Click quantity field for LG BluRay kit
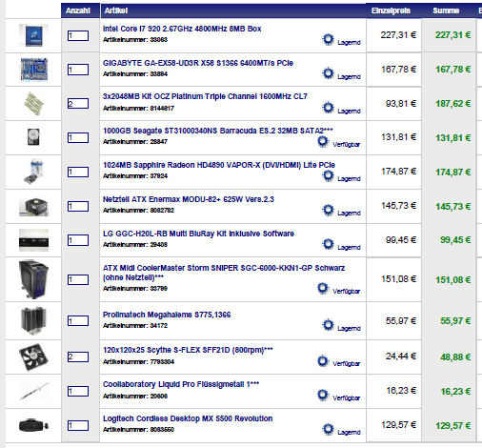Image resolution: width=482 pixels, height=448 pixels. point(78,240)
